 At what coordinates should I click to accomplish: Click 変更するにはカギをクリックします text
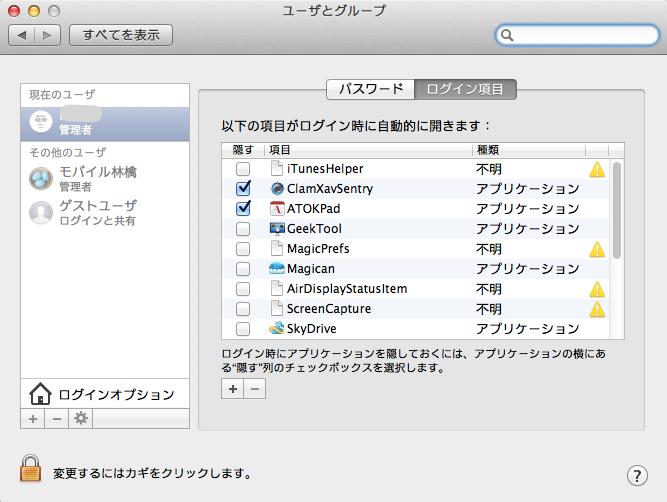(152, 473)
